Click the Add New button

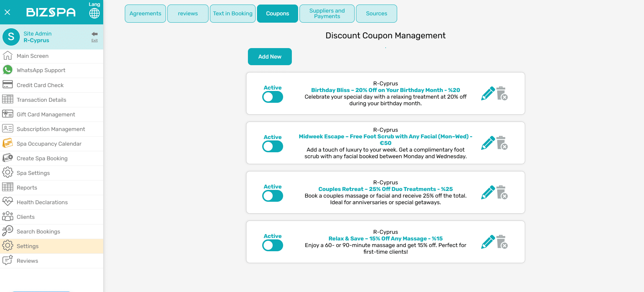tap(270, 57)
